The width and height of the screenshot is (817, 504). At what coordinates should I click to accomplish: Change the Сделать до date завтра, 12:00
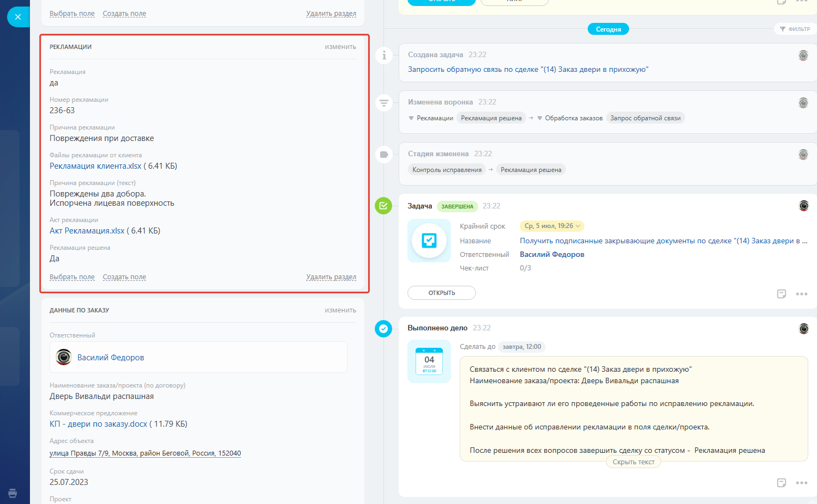[x=522, y=347]
